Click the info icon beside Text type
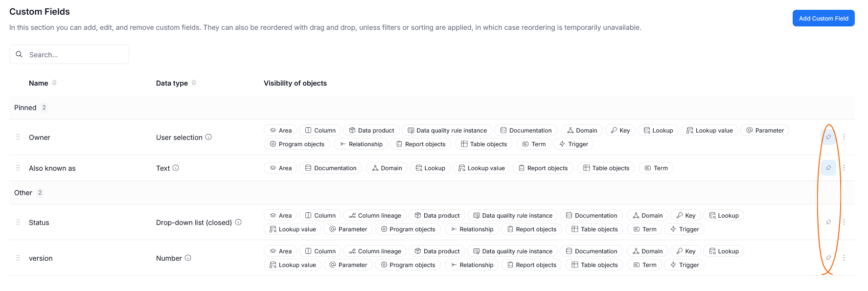Screen dimensions: 868x291 pos(176,168)
